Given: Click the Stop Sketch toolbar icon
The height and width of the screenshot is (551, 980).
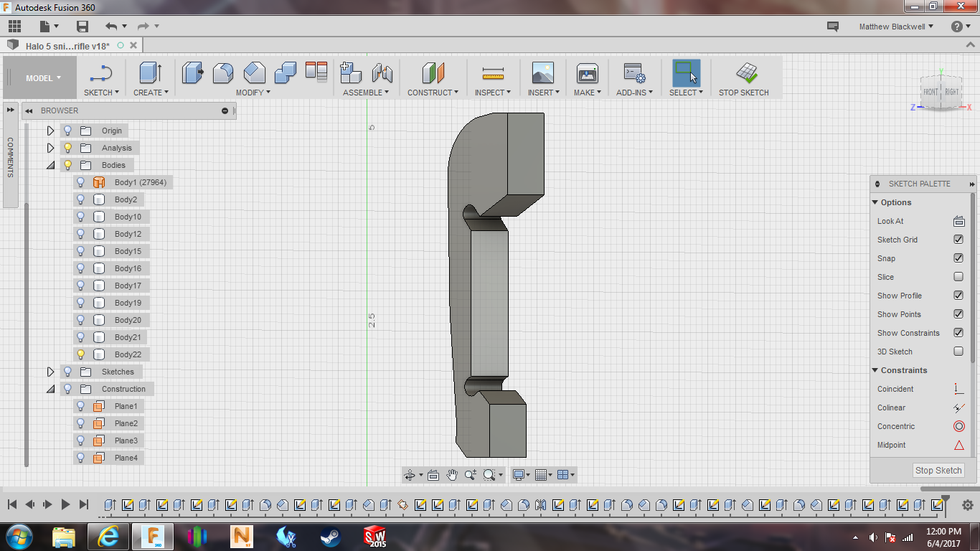Looking at the screenshot, I should pos(747,72).
